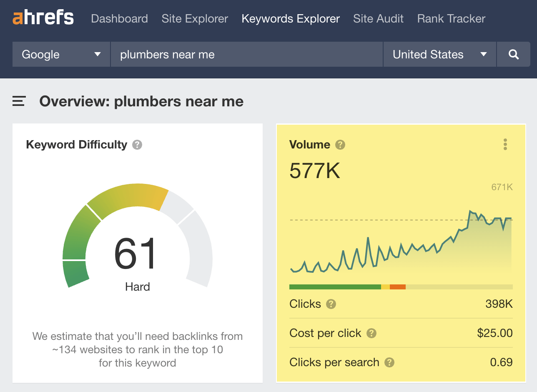
Task: Open the Volume card three-dot menu
Action: click(505, 145)
